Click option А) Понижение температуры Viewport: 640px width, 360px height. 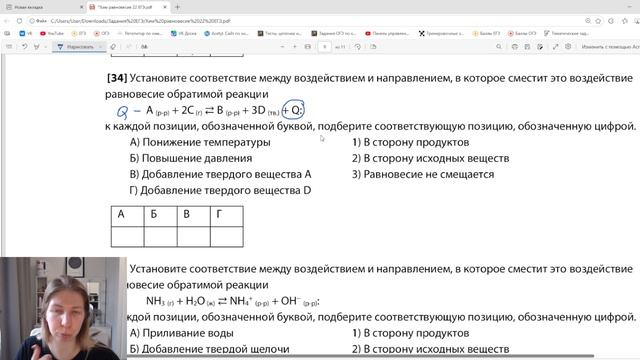point(200,142)
